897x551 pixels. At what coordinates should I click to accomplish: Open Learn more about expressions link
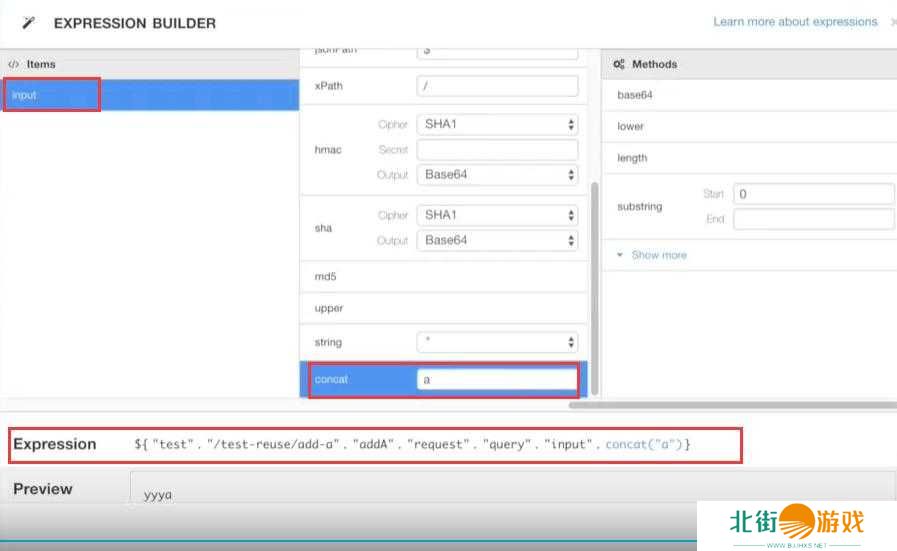coord(795,22)
